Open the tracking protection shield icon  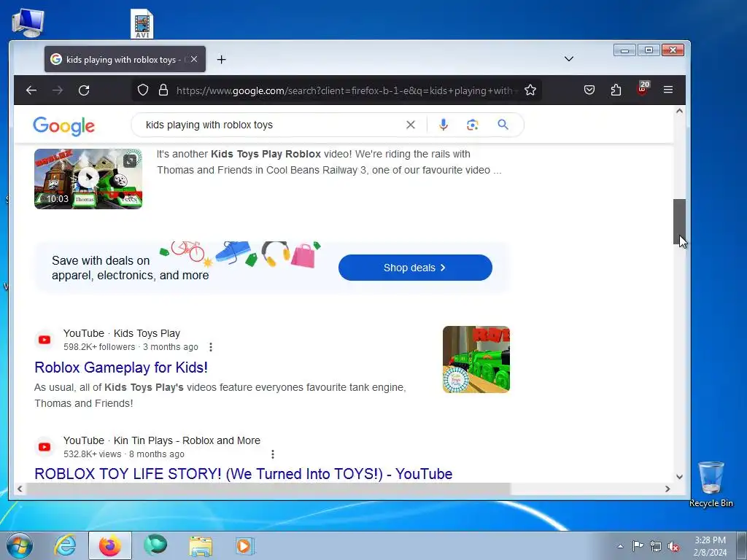click(143, 90)
